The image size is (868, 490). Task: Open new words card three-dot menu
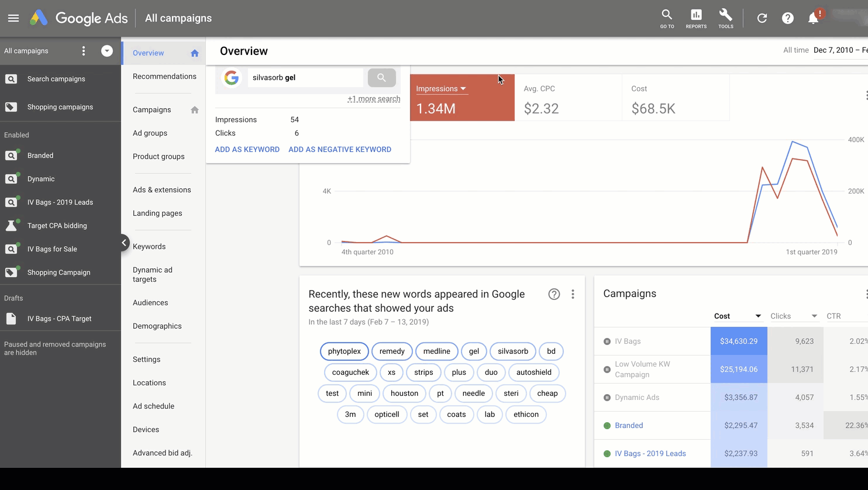pyautogui.click(x=573, y=294)
